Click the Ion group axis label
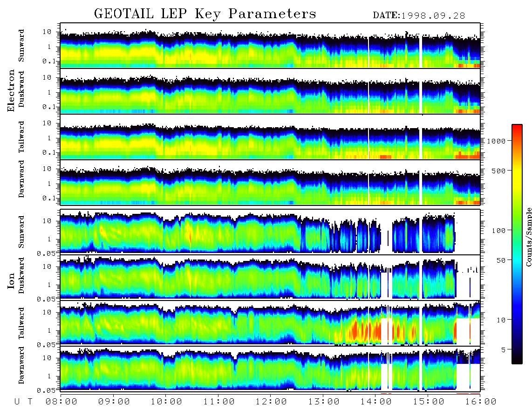Image resolution: width=532 pixels, height=410 pixels. click(x=11, y=280)
